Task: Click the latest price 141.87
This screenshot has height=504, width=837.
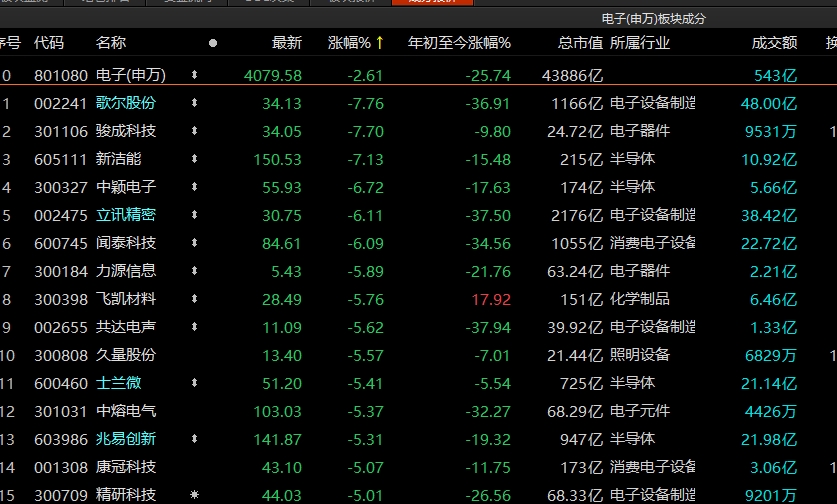Action: click(278, 440)
